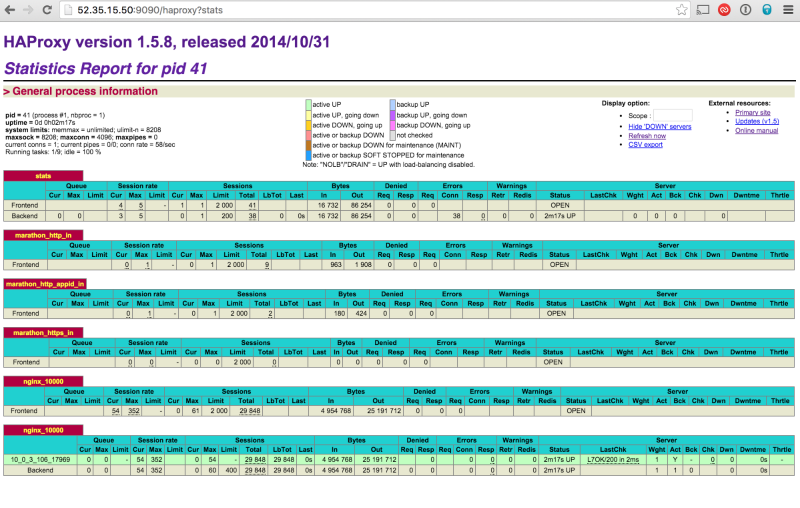Click the nginx_10000 Backend row label
The image size is (800, 508).
(40, 470)
